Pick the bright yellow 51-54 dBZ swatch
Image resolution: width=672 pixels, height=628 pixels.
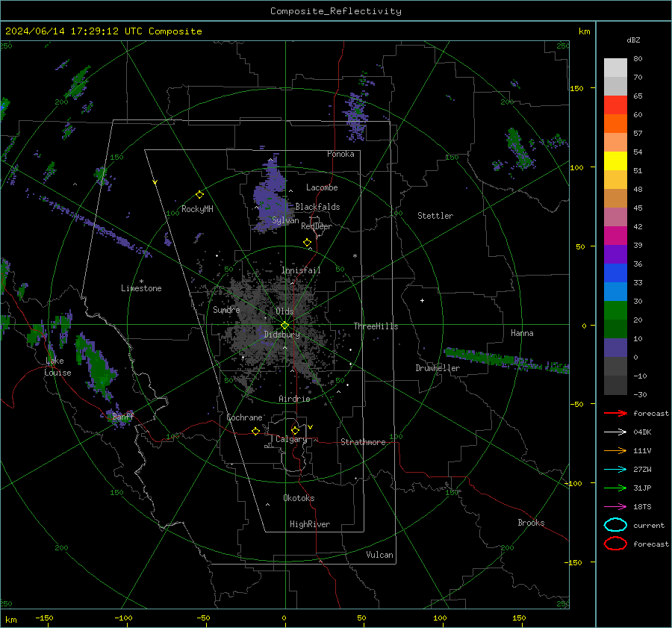click(615, 161)
